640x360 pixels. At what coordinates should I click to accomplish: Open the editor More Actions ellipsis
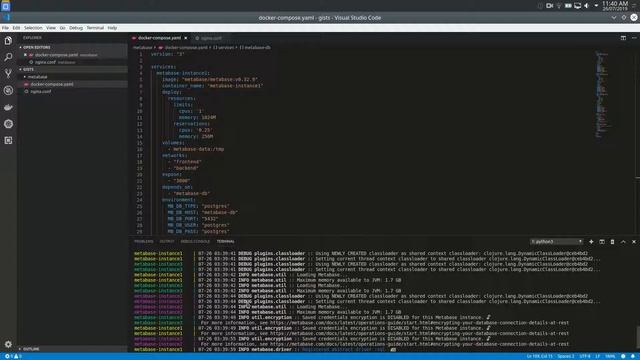[x=634, y=38]
